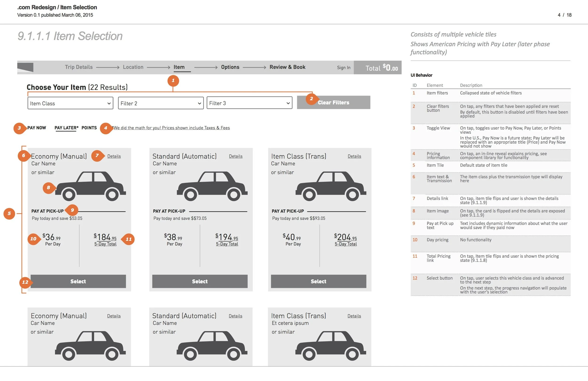Open Details on the second-row Standard (Automatic) card
Viewport: 588px width, 381px height.
click(235, 316)
